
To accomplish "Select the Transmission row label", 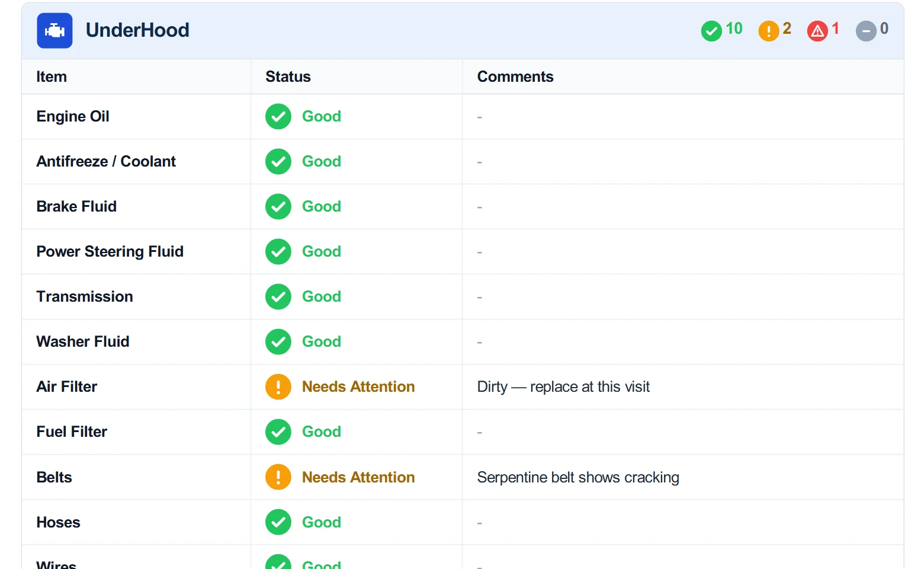I will coord(85,296).
